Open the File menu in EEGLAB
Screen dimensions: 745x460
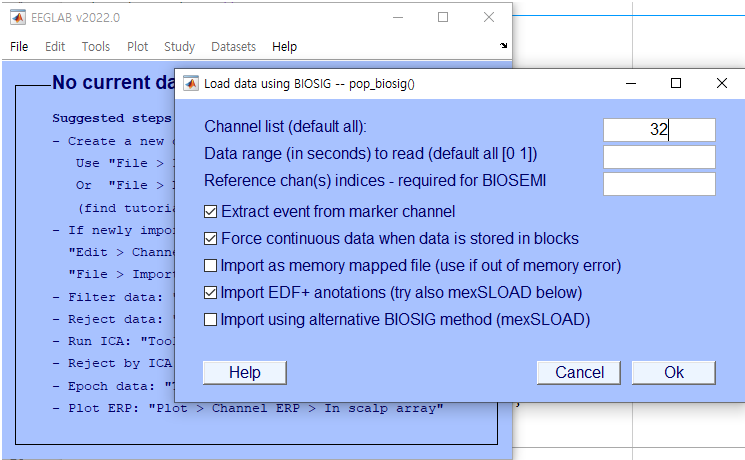click(x=19, y=47)
